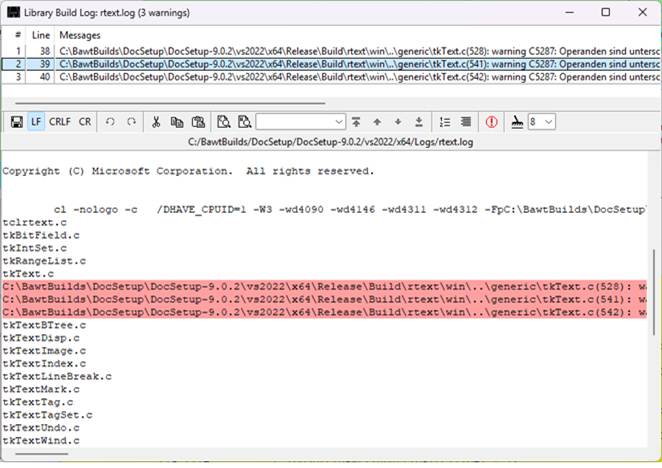The width and height of the screenshot is (662, 468).
Task: Click the Redo arrow icon
Action: tap(131, 121)
